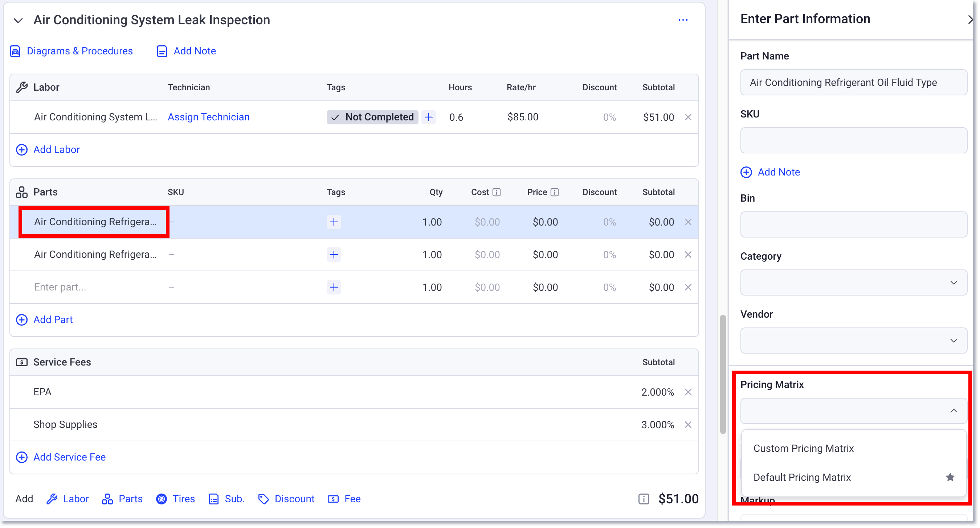Click the Service Fees dollar icon
Image resolution: width=980 pixels, height=528 pixels.
pos(21,362)
